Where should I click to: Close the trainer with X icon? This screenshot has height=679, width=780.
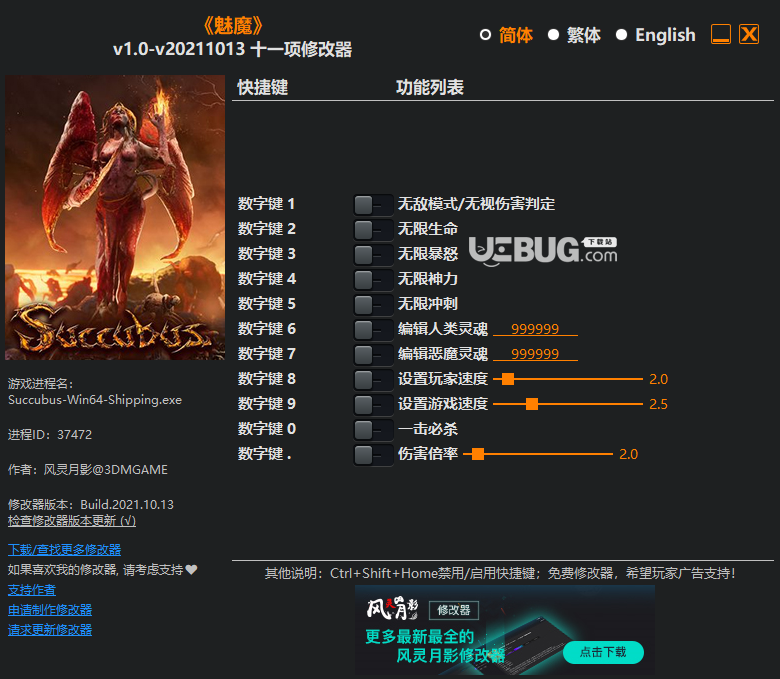[749, 34]
